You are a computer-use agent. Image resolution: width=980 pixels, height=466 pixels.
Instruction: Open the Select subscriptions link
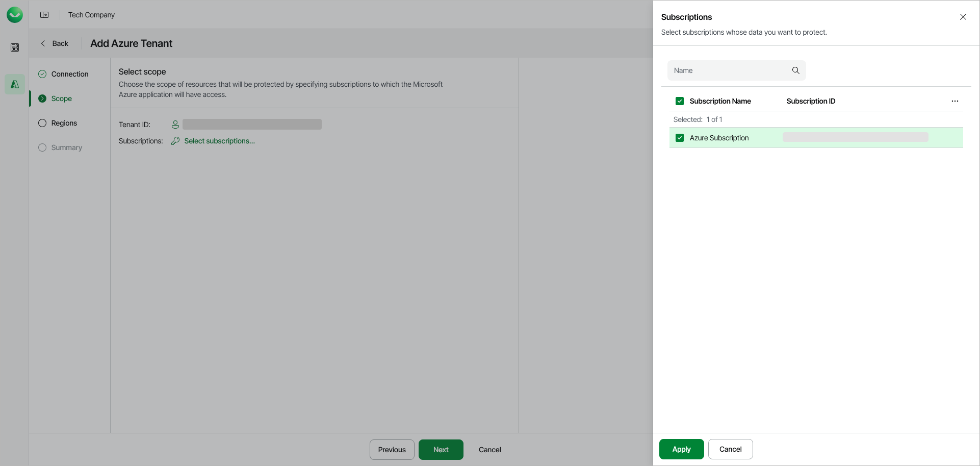[220, 141]
